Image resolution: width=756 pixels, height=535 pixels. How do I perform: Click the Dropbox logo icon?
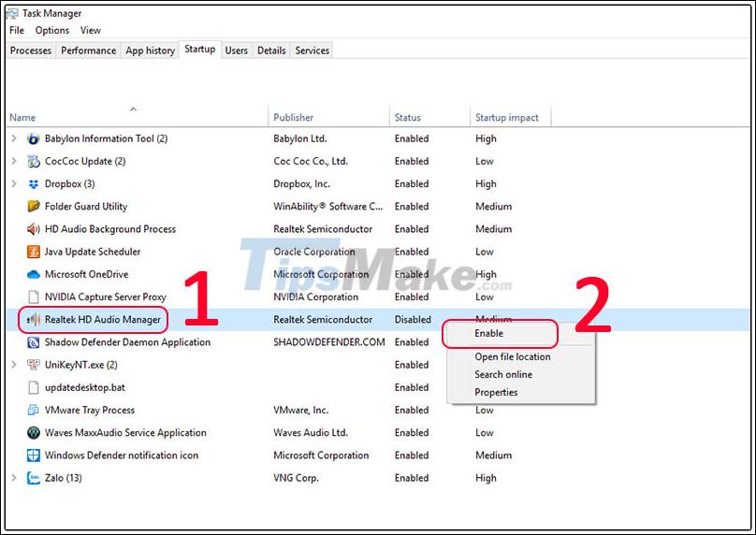34,184
